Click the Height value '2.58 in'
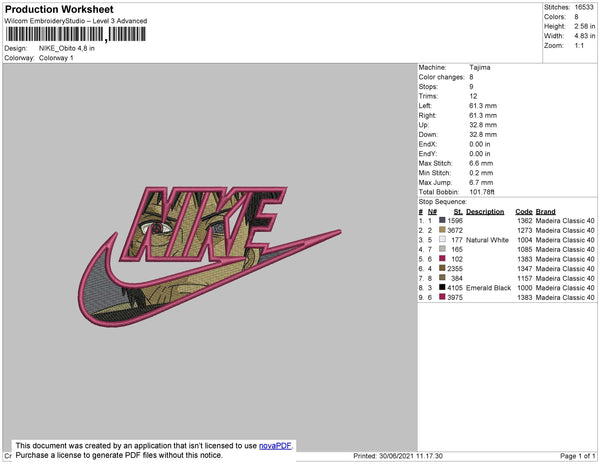The image size is (600, 464). click(x=584, y=26)
